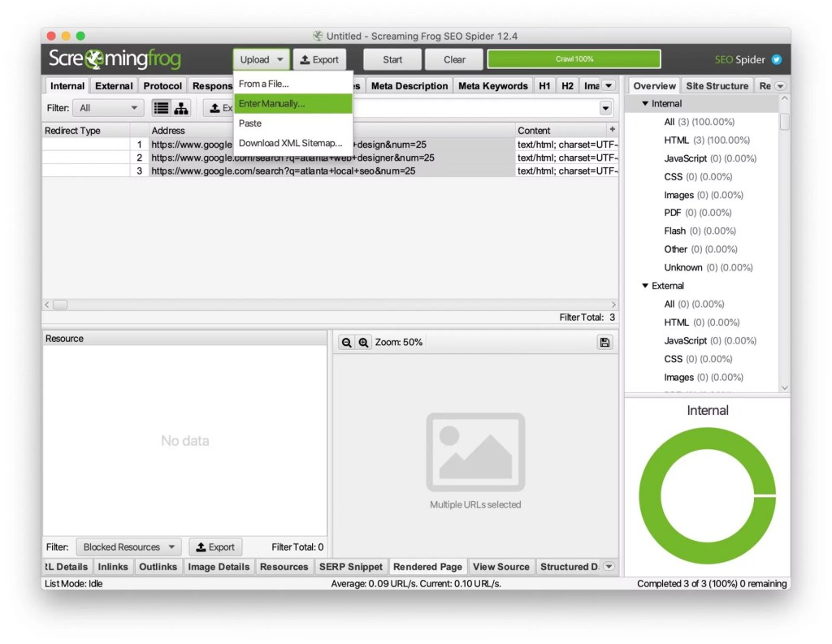The width and height of the screenshot is (832, 644).
Task: Select Internal PDF (0) tree item
Action: [698, 213]
